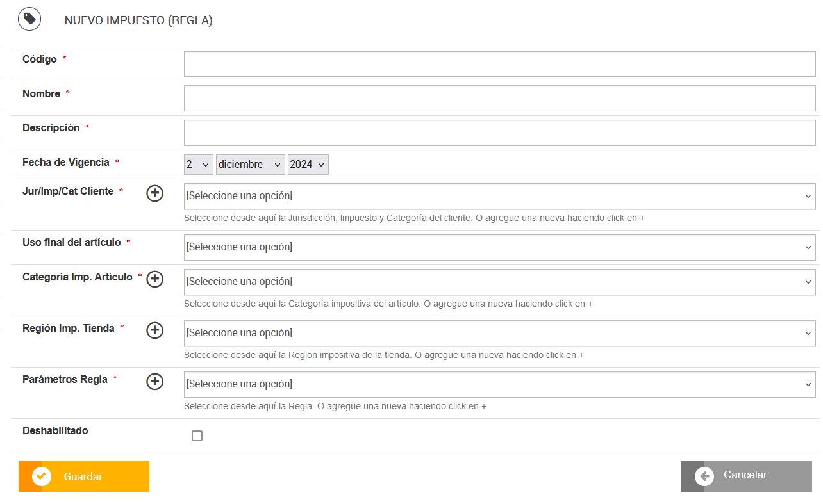
Task: Expand the Región Imp. Tienda dropdown
Action: tap(499, 333)
